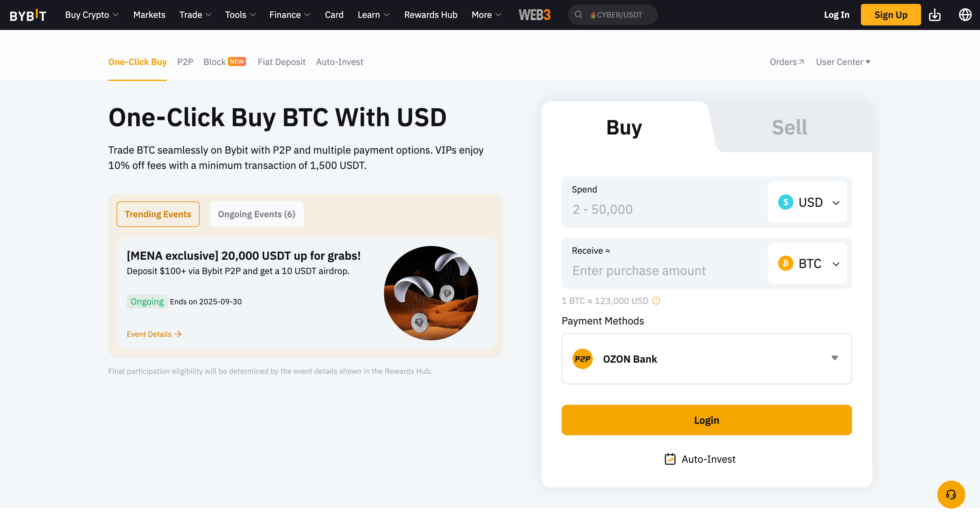Toggle to the Sell side of the widget
The width and height of the screenshot is (980, 522).
(x=789, y=127)
